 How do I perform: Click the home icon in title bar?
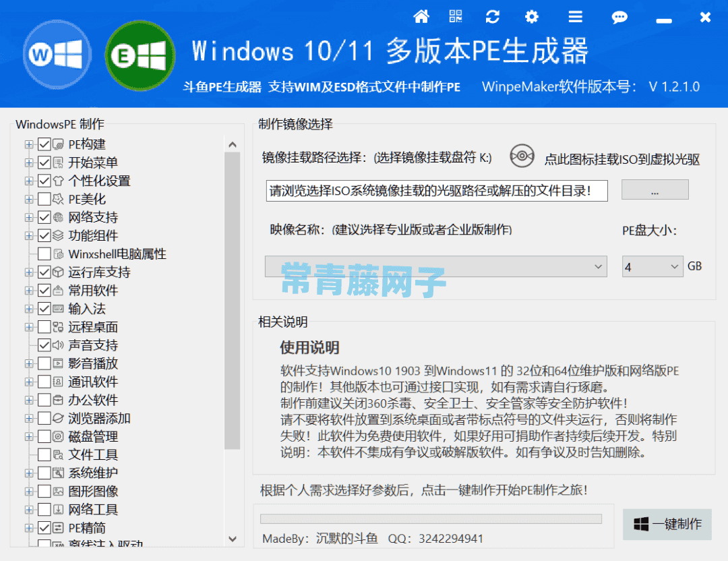pyautogui.click(x=421, y=17)
